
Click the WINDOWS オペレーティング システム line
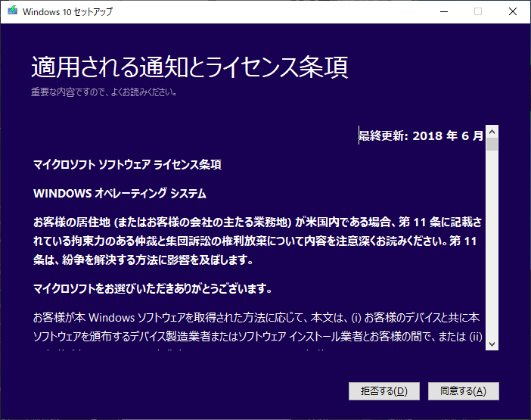click(x=120, y=194)
